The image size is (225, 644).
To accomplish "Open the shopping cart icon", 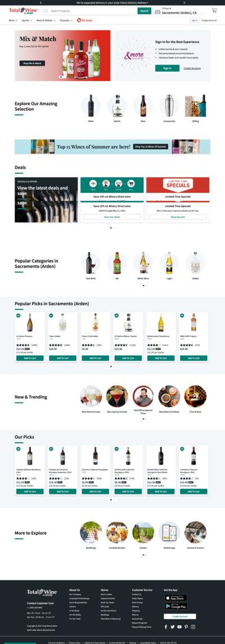I will 214,11.
